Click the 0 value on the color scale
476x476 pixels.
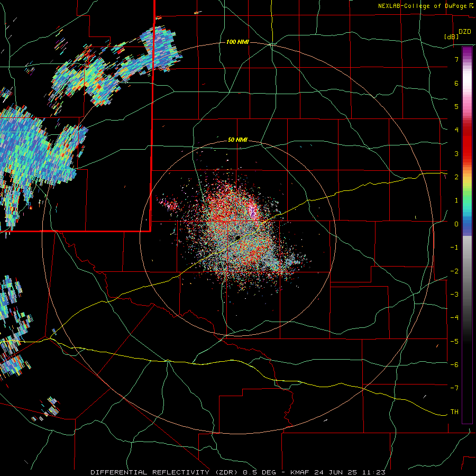click(x=456, y=224)
